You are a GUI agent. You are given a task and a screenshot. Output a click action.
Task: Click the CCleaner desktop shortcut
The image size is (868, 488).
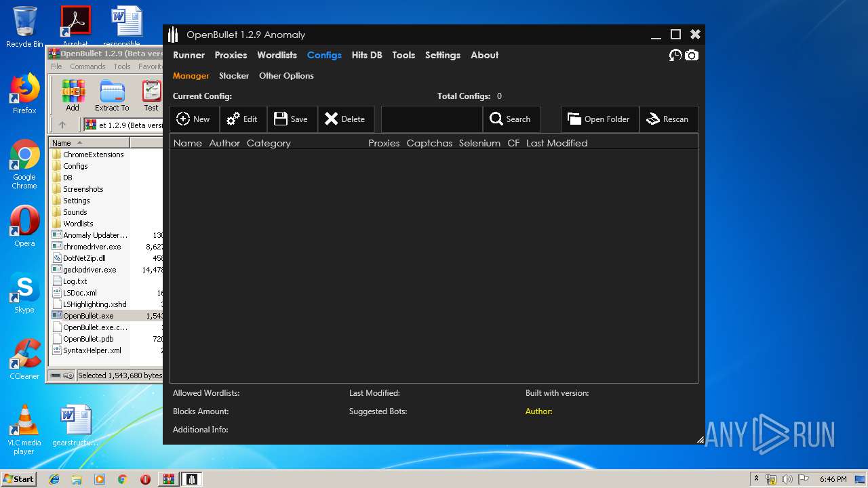pyautogui.click(x=24, y=359)
